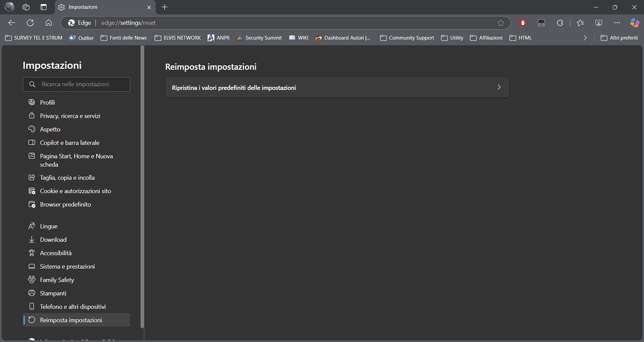Switch to Privacy, ricerca e servizi
This screenshot has width=644, height=342.
pos(70,116)
